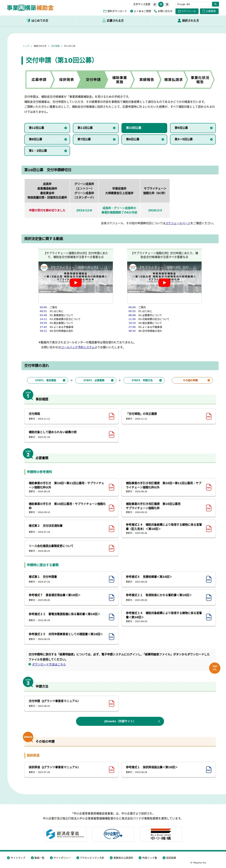This screenshot has width=226, height=868.
Task: Open DOC icon for 参考様式22 蓄電池電源設備
Action: pos(111,617)
